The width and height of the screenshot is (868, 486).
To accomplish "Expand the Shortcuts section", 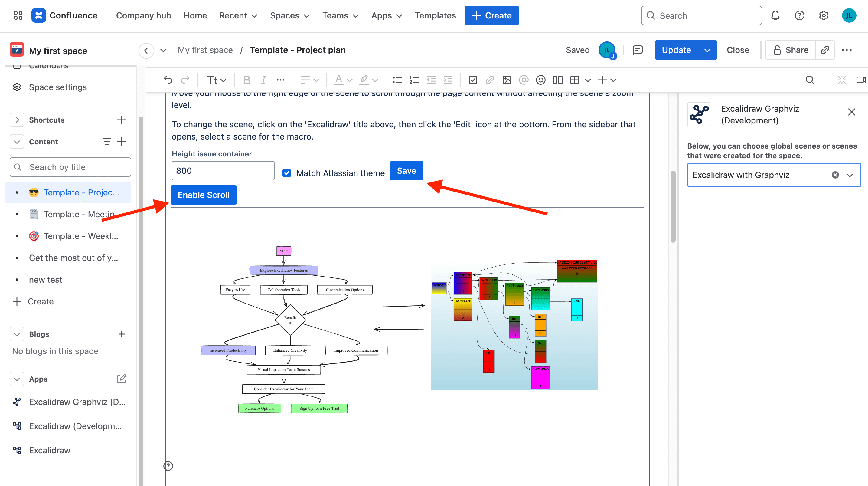I will pyautogui.click(x=17, y=120).
